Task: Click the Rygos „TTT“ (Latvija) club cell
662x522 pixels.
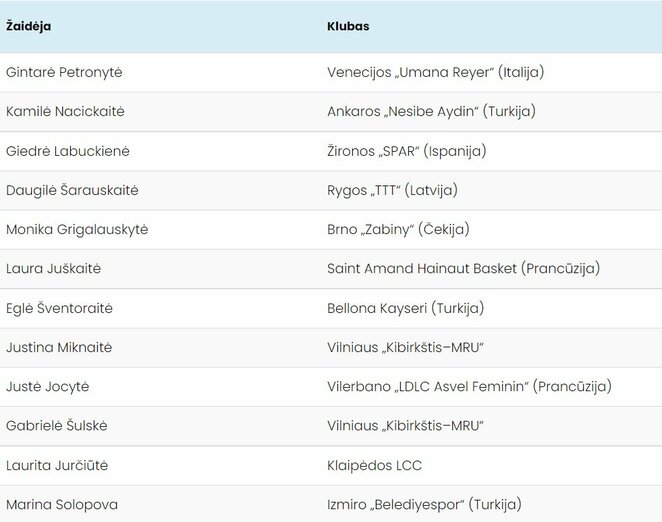Action: click(x=392, y=190)
